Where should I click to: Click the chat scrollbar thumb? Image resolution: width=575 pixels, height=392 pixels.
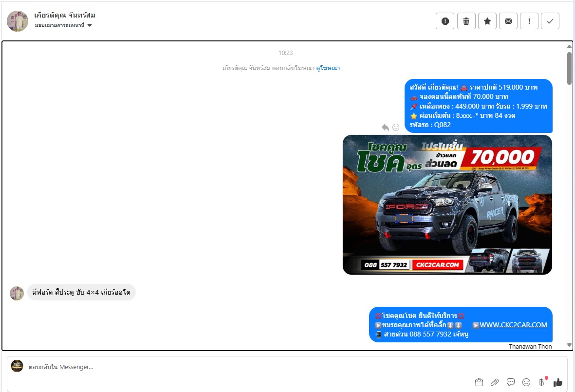(x=569, y=68)
